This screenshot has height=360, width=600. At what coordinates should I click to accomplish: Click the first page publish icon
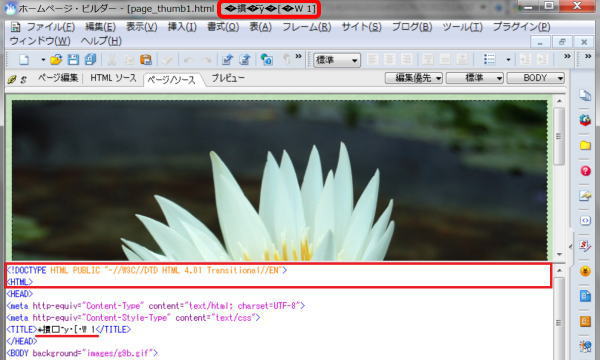[227, 60]
